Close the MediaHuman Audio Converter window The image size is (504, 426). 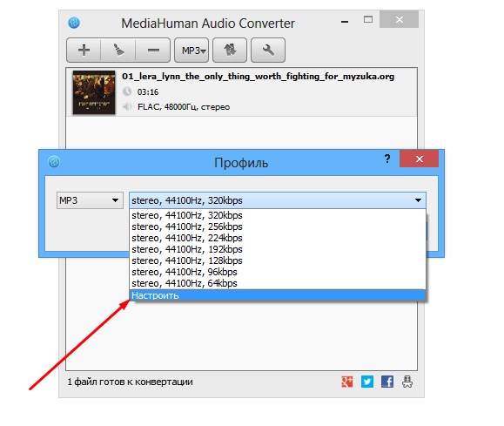(x=400, y=20)
